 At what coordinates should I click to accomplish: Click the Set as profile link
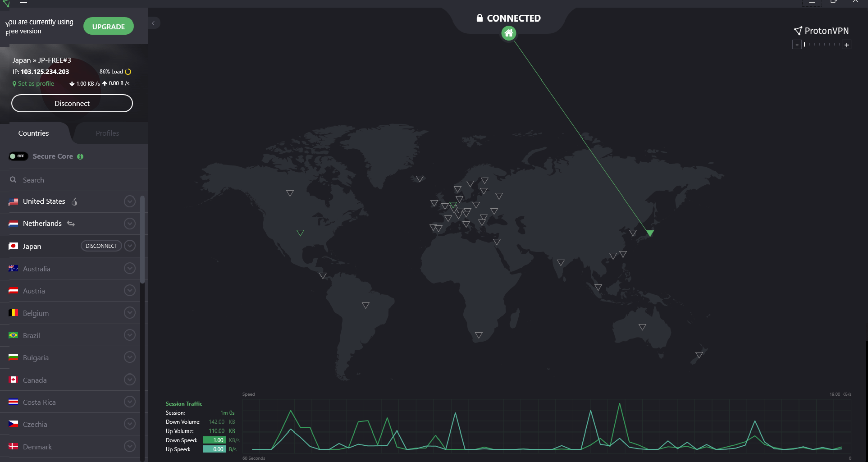pos(33,84)
